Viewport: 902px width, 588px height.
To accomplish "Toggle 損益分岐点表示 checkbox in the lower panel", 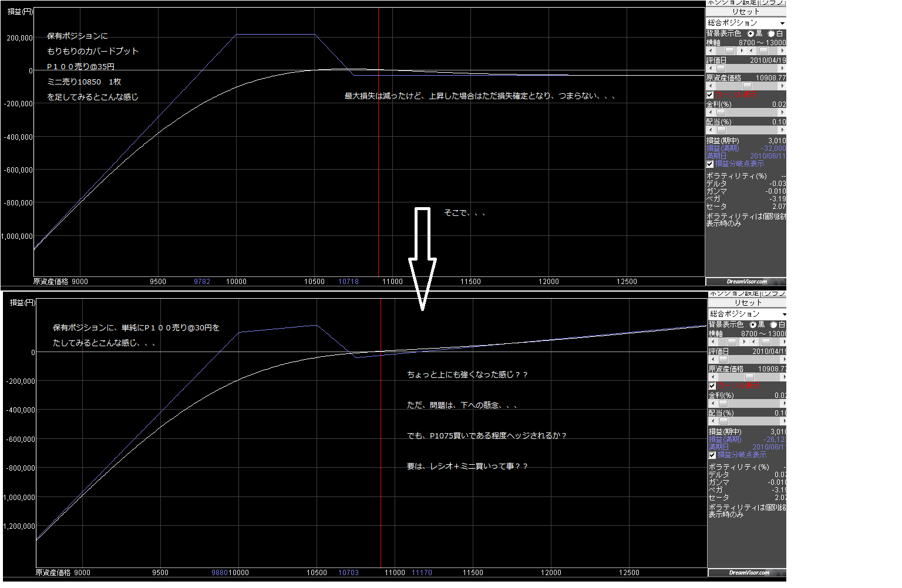I will 712,455.
